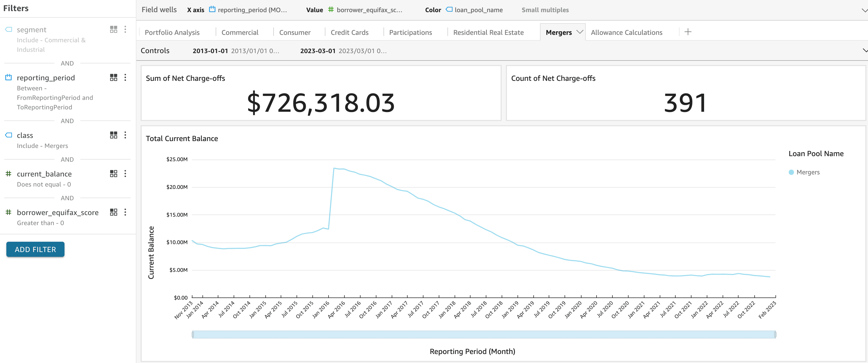
Task: Open the three-dot menu for current_balance filter
Action: point(125,174)
